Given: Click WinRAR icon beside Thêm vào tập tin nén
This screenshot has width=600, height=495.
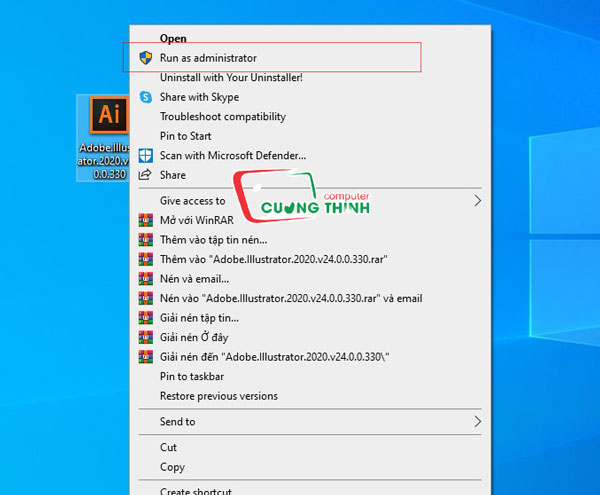Looking at the screenshot, I should pyautogui.click(x=145, y=240).
